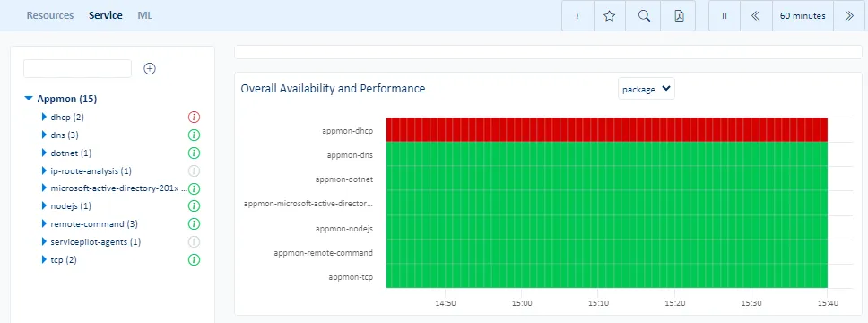The image size is (868, 323).
Task: Export view with the PDF icon
Action: click(x=679, y=16)
